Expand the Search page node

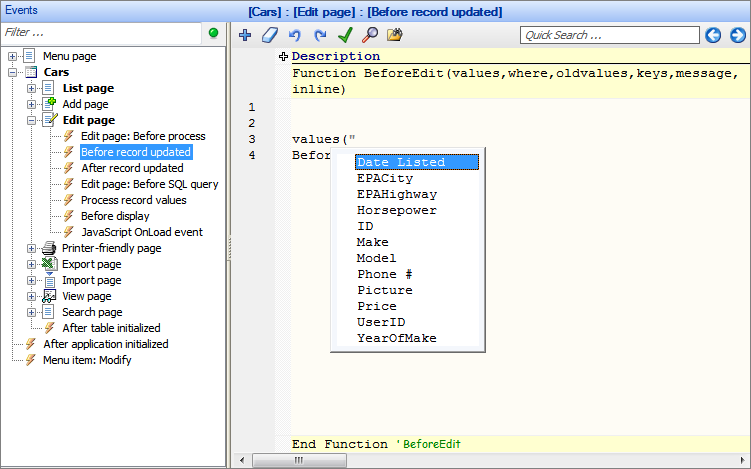point(31,312)
